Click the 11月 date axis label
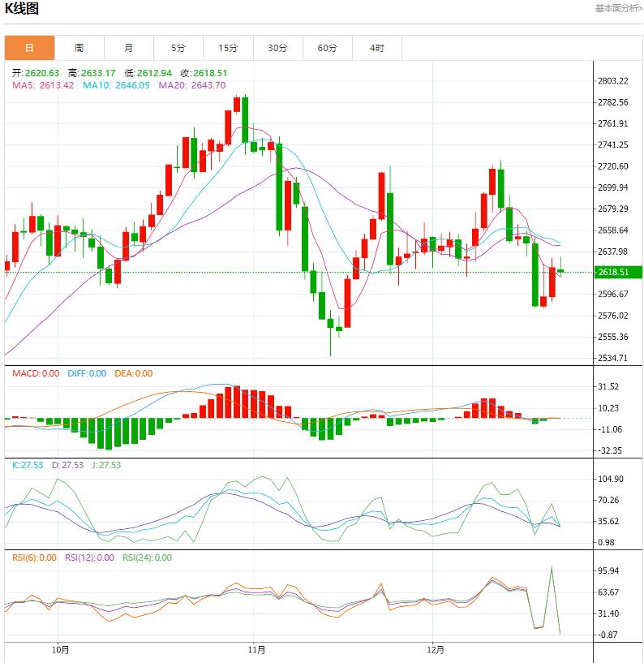The height and width of the screenshot is (663, 644). tap(256, 650)
